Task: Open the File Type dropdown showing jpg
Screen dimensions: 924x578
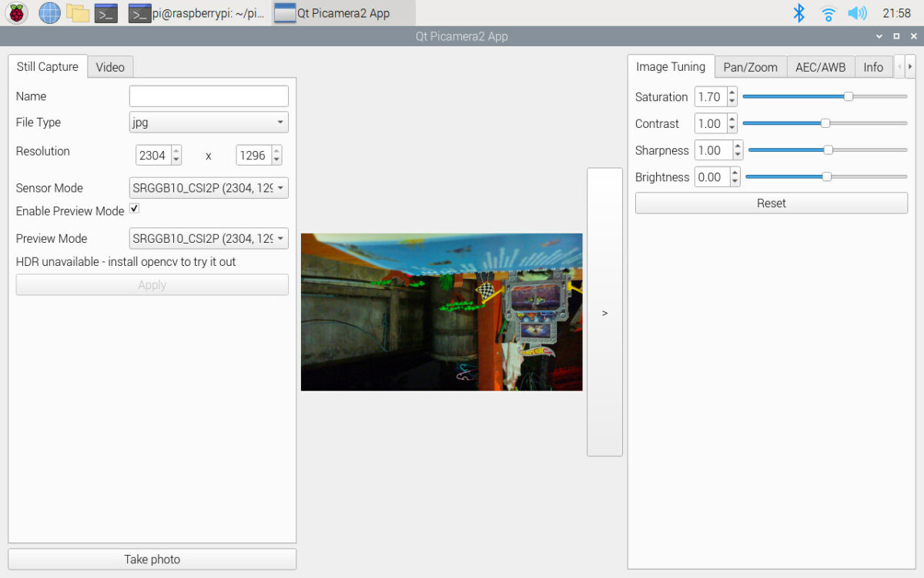Action: pos(208,122)
